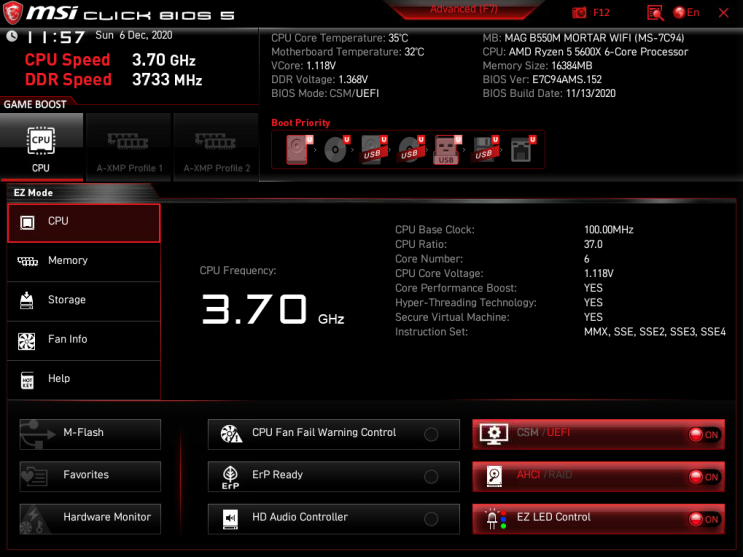Select the USB hard disk boot device icon
The image size is (743, 557).
[x=374, y=150]
